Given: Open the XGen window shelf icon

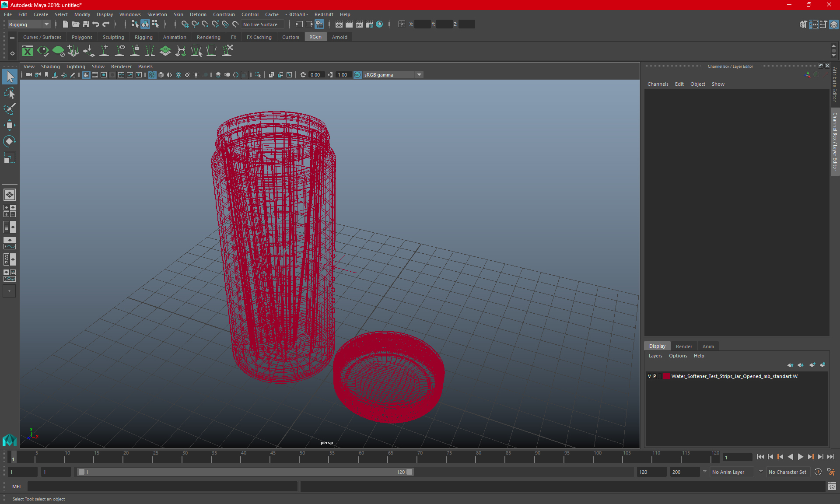Looking at the screenshot, I should [x=28, y=51].
